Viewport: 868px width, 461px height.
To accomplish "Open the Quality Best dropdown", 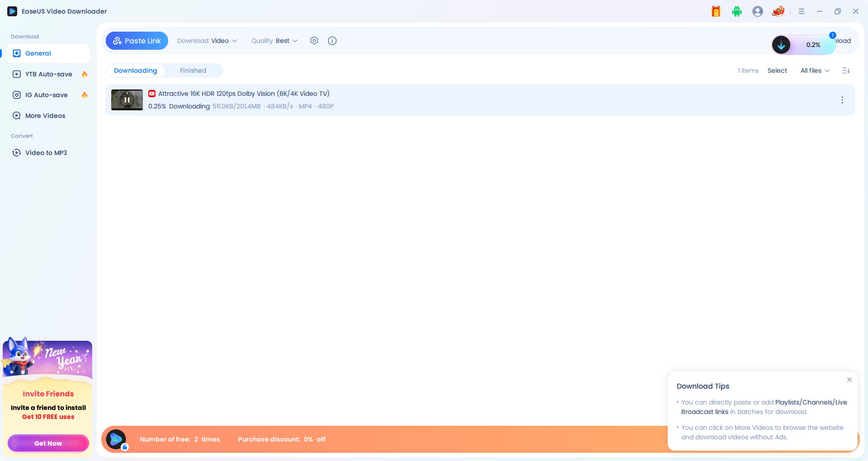I will (274, 41).
